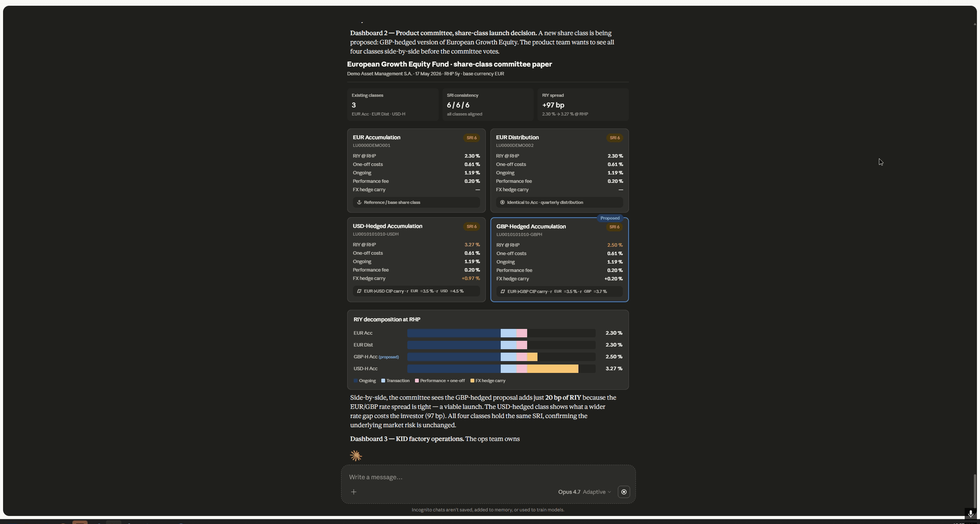The height and width of the screenshot is (524, 980).
Task: Click the dark blue Ongoing segment of EUR Acc bar
Action: pos(454,333)
